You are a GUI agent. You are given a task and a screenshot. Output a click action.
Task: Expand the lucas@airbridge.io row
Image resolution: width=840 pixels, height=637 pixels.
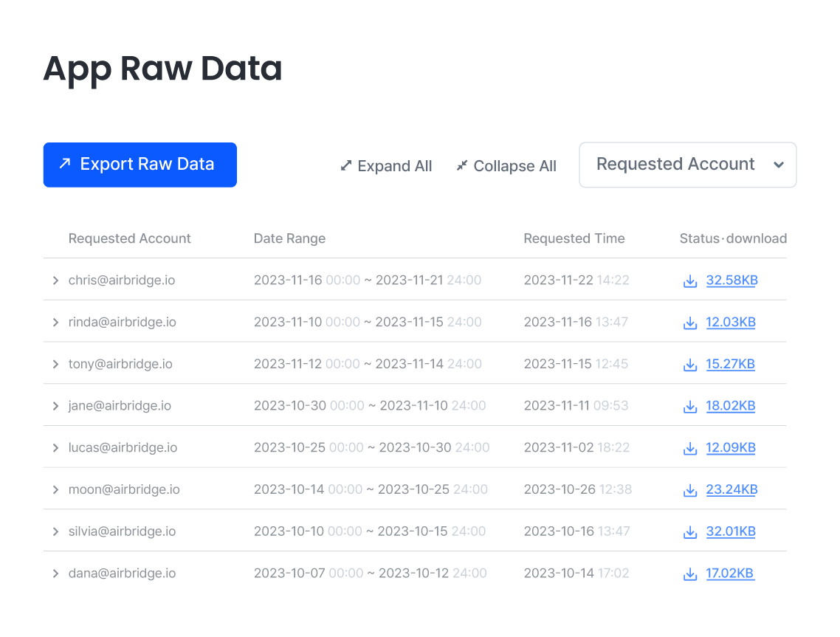[55, 447]
